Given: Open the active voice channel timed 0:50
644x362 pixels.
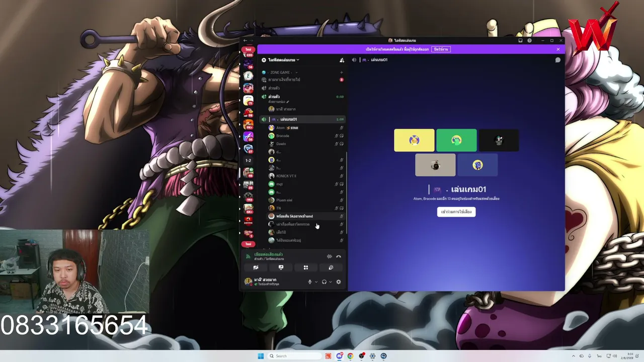Looking at the screenshot, I should tap(302, 97).
